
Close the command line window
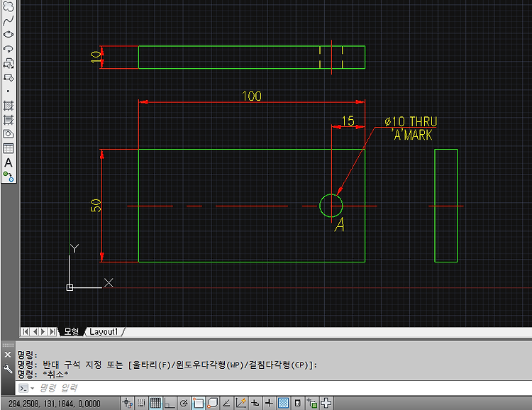pyautogui.click(x=8, y=355)
